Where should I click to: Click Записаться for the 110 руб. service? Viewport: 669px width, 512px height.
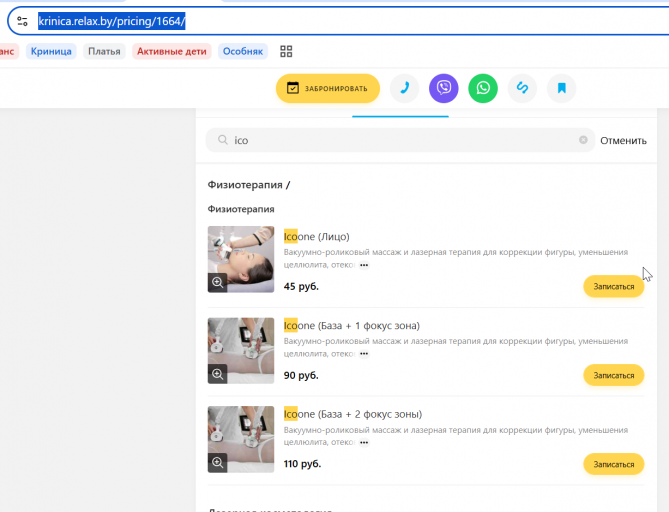pyautogui.click(x=614, y=464)
